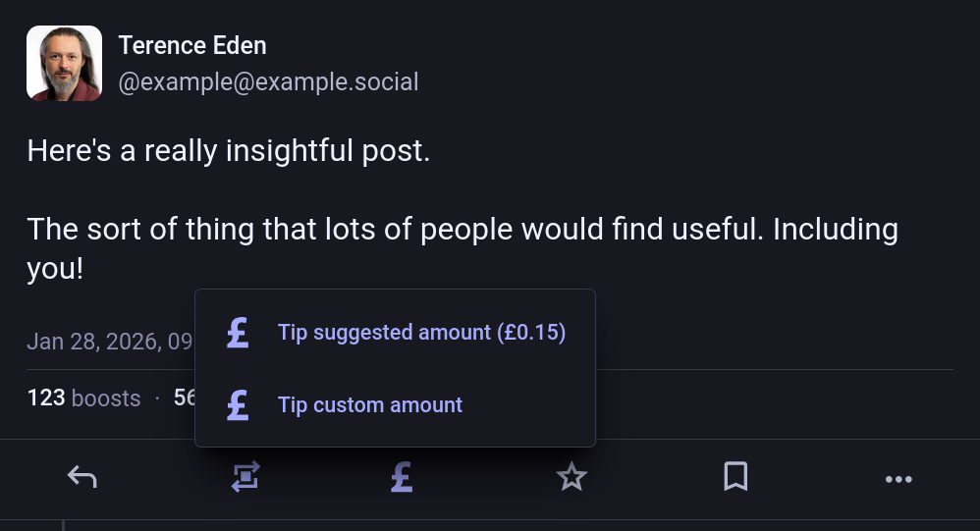Open the @example@example.social handle
The width and height of the screenshot is (980, 531).
(x=268, y=82)
